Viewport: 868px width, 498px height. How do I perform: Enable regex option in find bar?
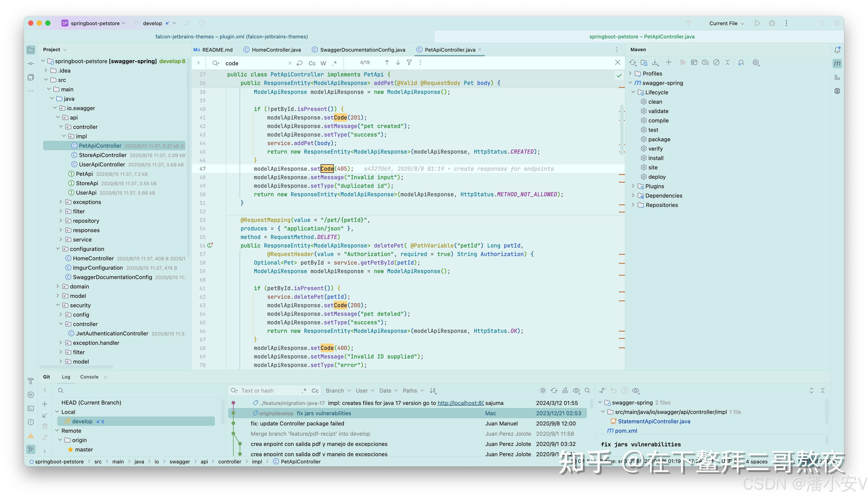click(334, 63)
